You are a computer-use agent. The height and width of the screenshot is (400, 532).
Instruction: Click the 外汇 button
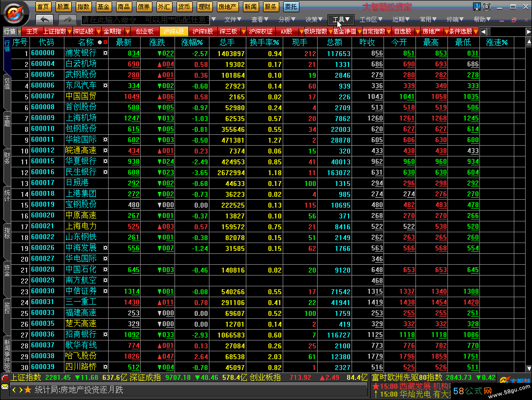[x=164, y=7]
